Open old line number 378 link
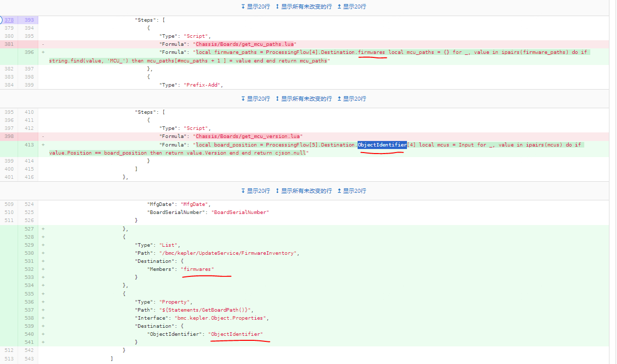The image size is (617, 364). click(x=9, y=20)
